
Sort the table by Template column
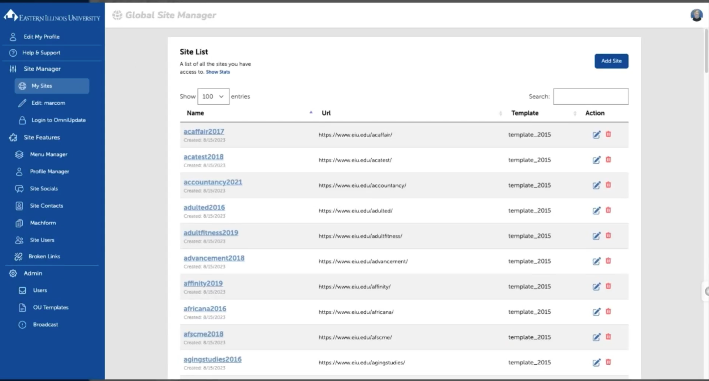(x=525, y=113)
